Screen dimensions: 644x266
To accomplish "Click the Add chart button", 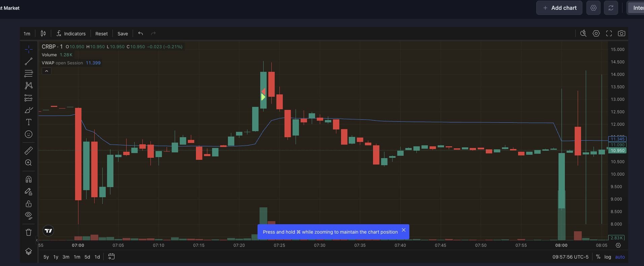I will (x=559, y=8).
